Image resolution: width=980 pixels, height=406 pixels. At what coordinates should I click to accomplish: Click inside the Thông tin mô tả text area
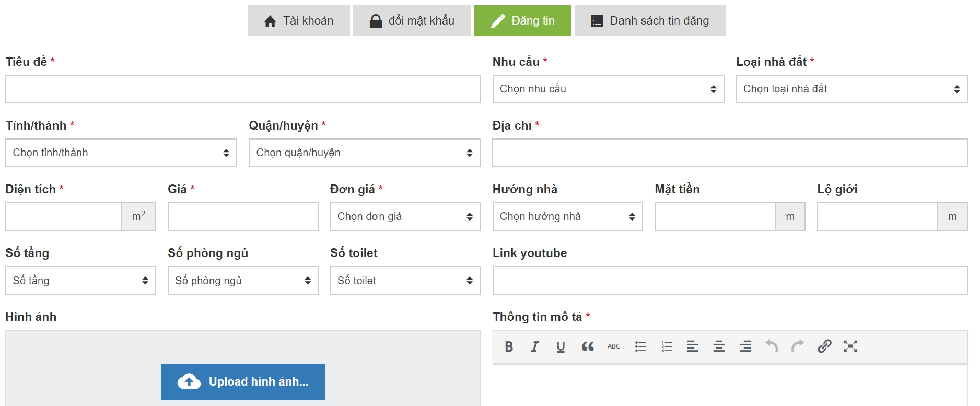coord(730,386)
